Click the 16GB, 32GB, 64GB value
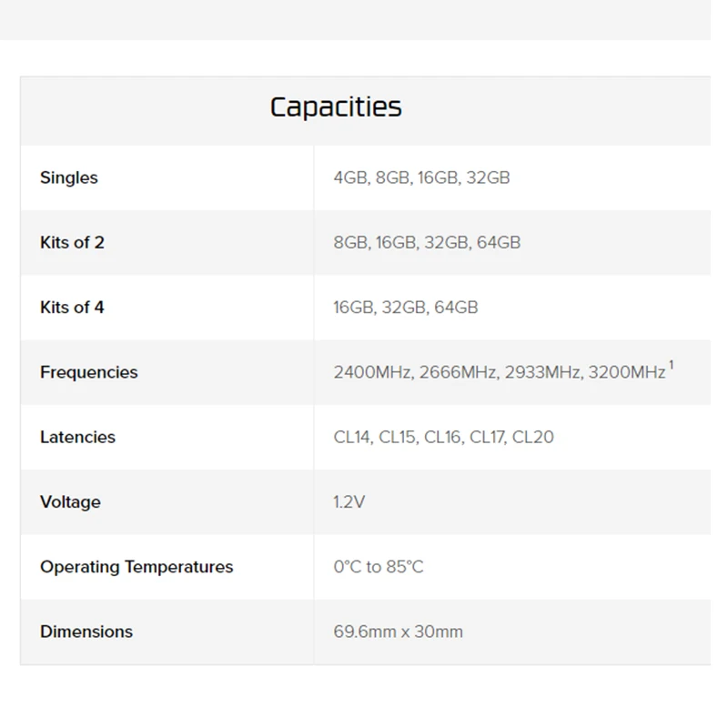The width and height of the screenshot is (728, 728). [405, 308]
